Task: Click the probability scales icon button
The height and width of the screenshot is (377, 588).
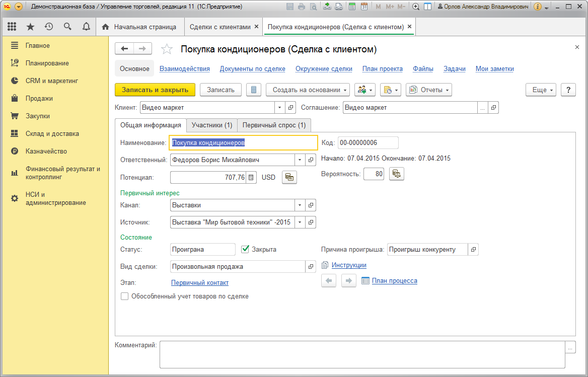Action: 396,174
